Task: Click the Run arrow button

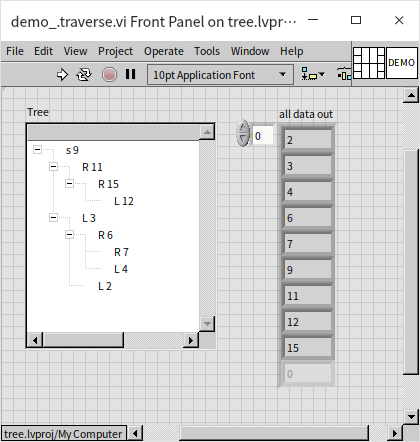Action: tap(62, 75)
